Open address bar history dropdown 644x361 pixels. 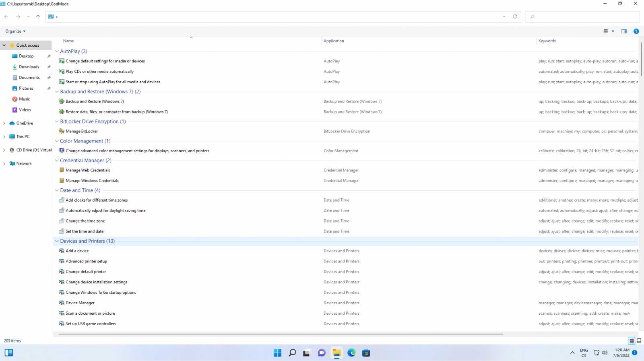point(504,17)
